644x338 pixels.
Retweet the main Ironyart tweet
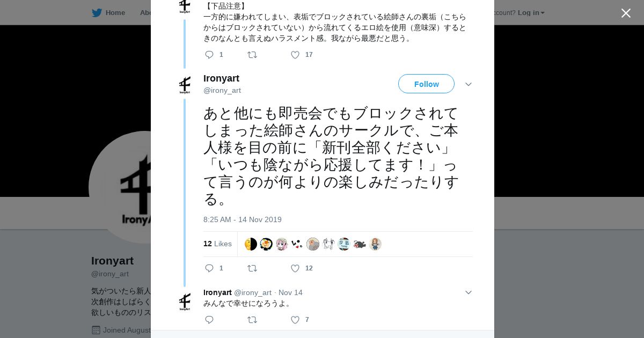252,268
